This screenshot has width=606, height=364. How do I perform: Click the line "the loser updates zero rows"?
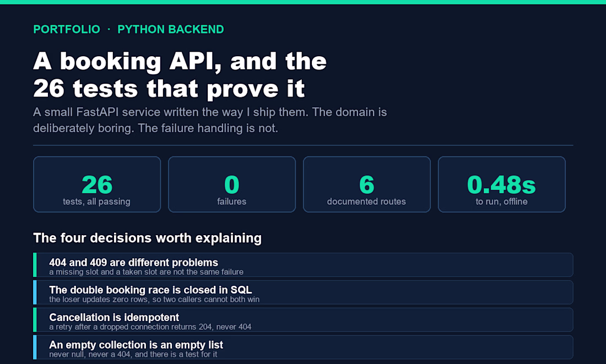154,300
